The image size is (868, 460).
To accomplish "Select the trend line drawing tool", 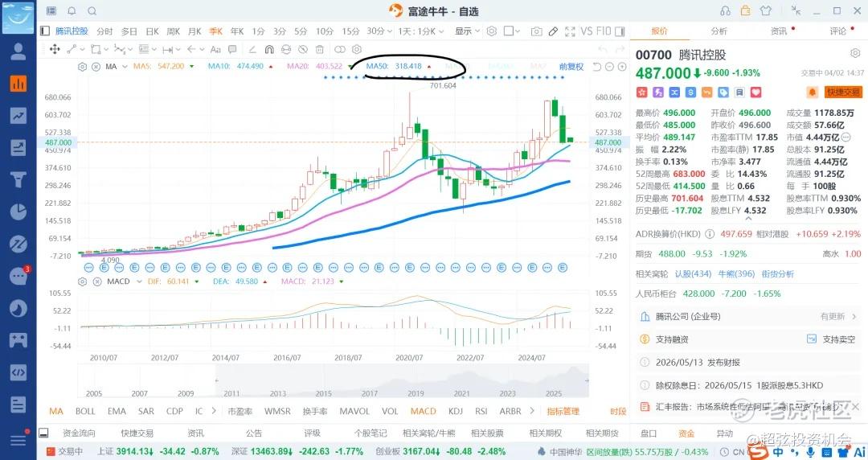I will point(72,49).
